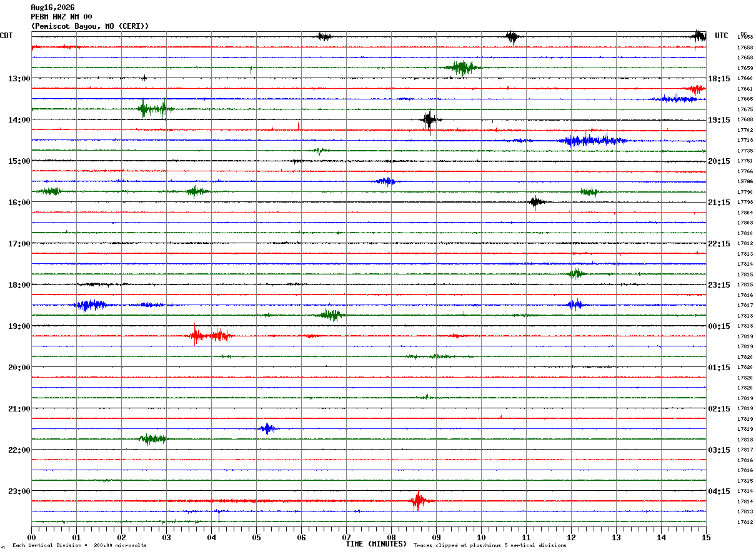Screen dimensions: 756x554
Task: Click the CDT time zone label
Action: (x=6, y=36)
